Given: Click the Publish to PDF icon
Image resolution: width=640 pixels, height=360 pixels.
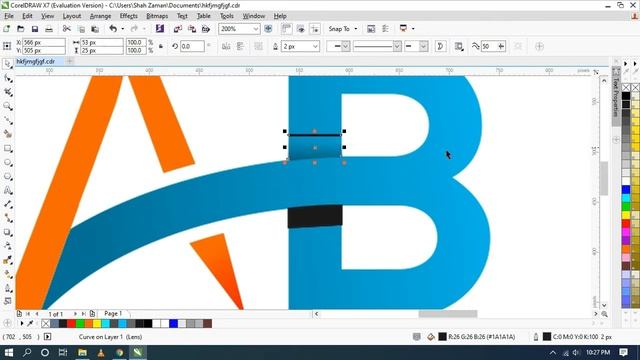Looking at the screenshot, I should tap(206, 29).
